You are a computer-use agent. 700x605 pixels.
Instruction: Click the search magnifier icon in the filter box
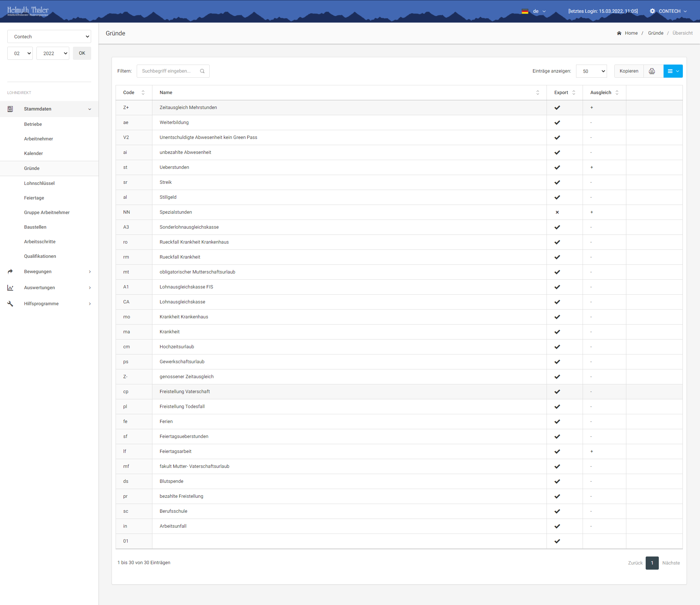tap(202, 71)
